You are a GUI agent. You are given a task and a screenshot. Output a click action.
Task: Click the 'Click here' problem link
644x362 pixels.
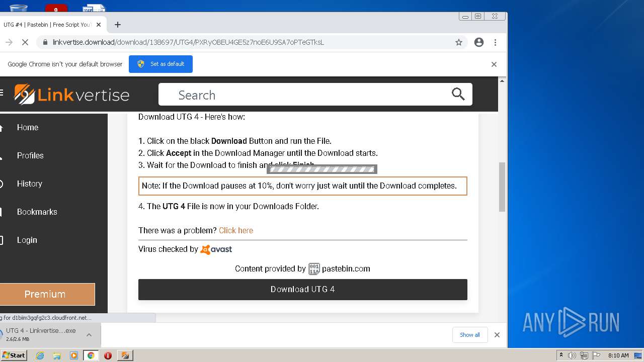point(236,230)
